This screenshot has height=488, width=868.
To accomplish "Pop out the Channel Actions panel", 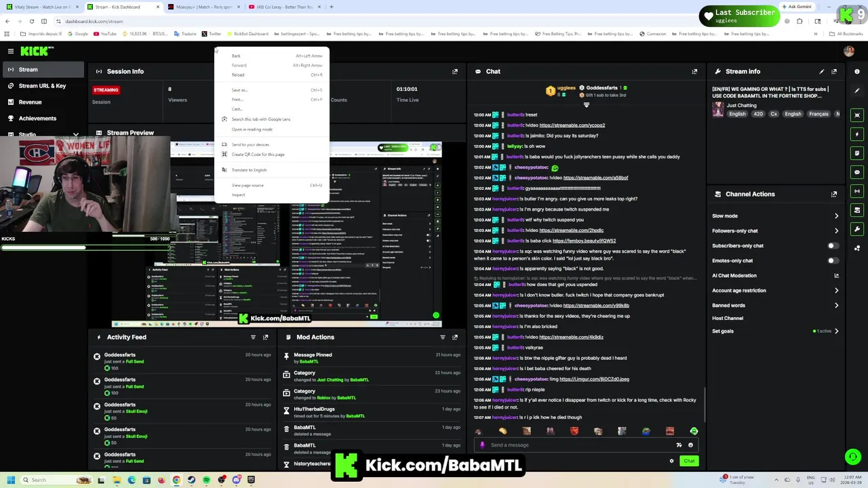I will click(834, 194).
